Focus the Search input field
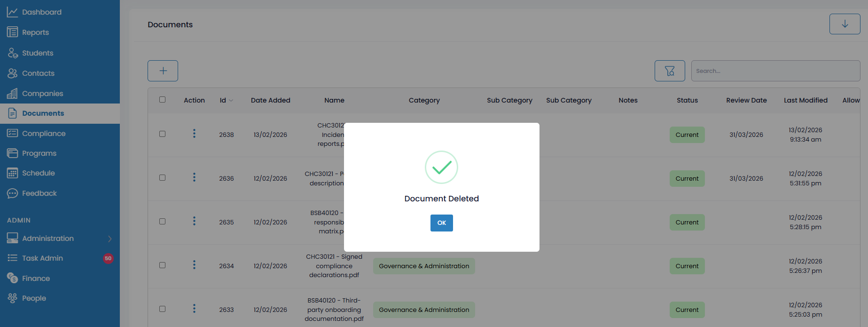The image size is (868, 327). click(x=775, y=71)
